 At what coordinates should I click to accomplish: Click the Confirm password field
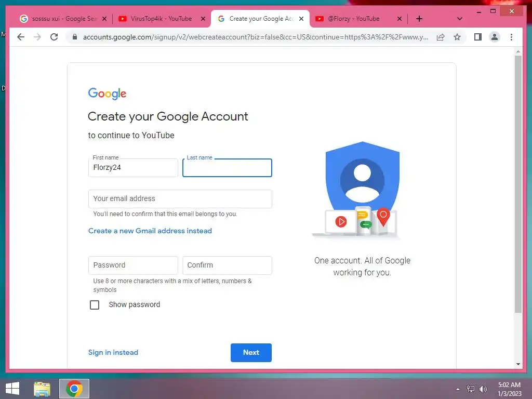pos(228,265)
